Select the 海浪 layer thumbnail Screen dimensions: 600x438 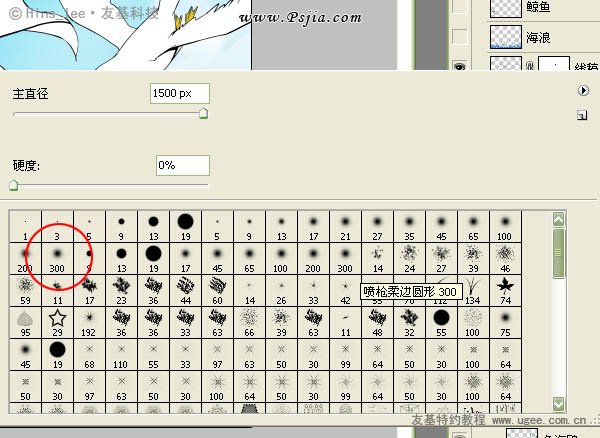pyautogui.click(x=505, y=37)
